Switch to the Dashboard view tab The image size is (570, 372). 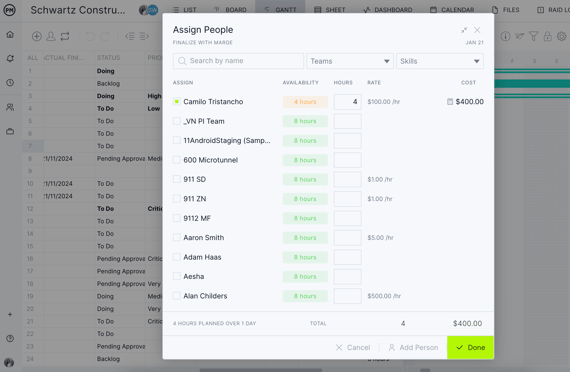388,10
